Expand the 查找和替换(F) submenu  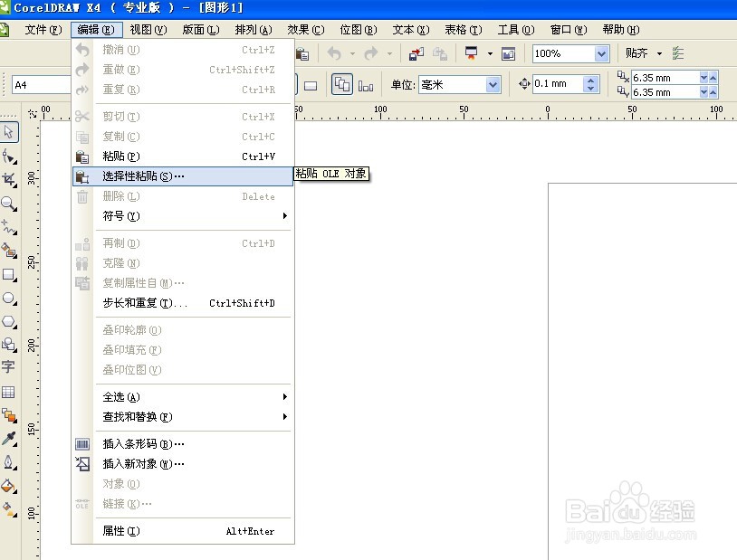tap(182, 417)
